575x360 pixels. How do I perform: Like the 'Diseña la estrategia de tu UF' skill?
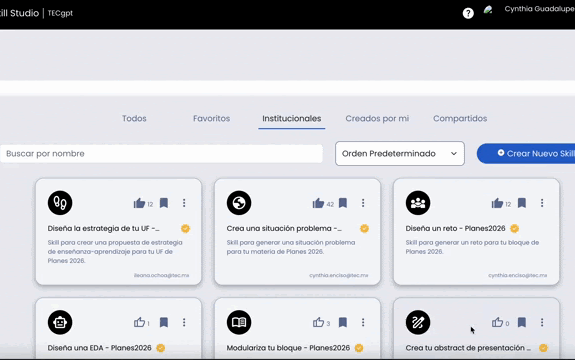coord(139,203)
